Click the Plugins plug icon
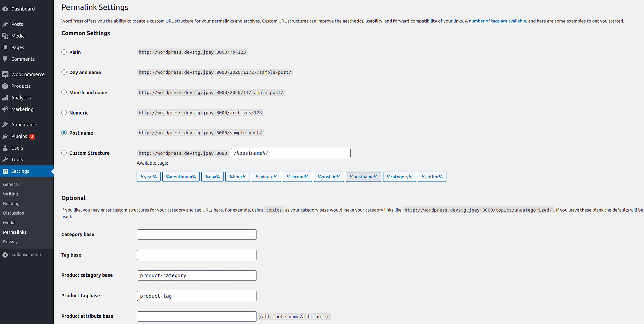 coord(5,136)
